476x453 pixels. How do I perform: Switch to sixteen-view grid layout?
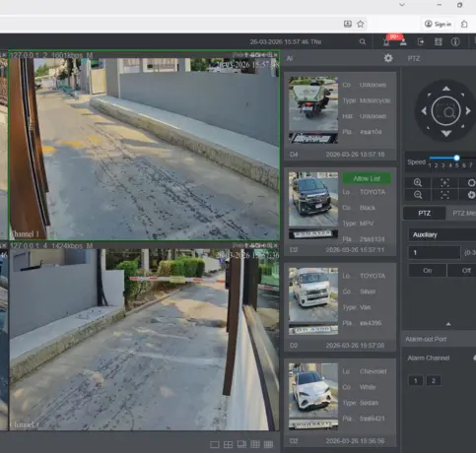point(268,445)
